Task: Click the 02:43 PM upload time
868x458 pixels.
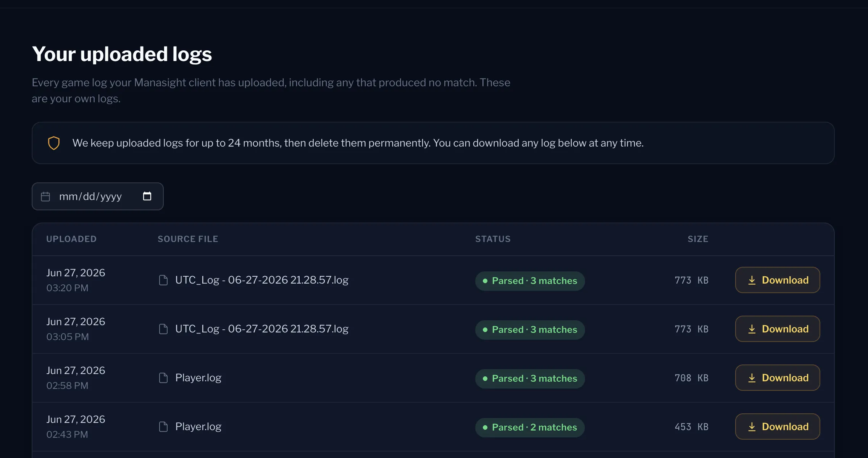Action: click(x=67, y=434)
